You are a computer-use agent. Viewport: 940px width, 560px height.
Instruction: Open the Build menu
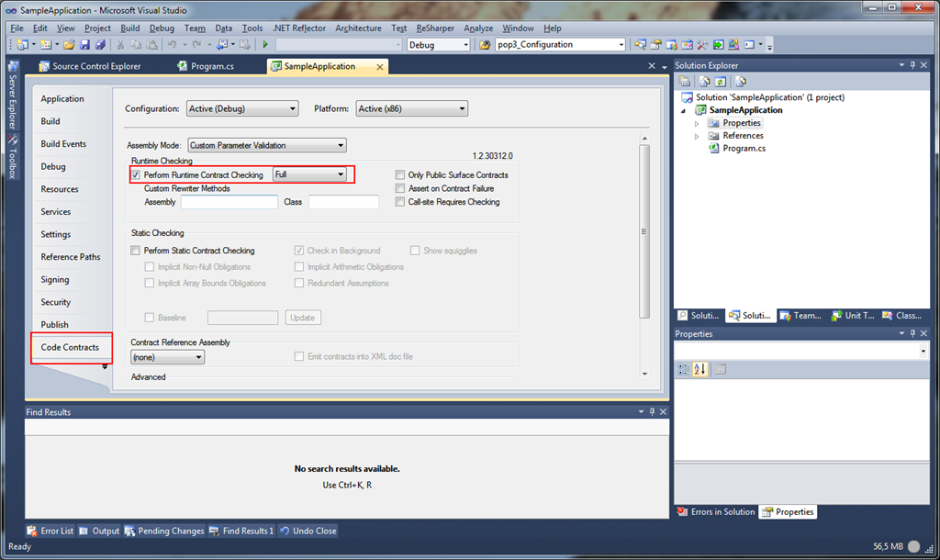130,28
